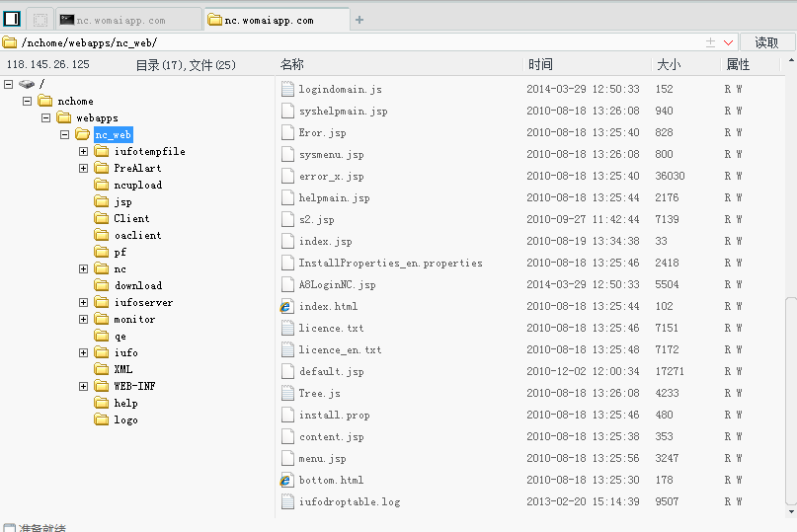Expand the iufoserver folder

[83, 302]
